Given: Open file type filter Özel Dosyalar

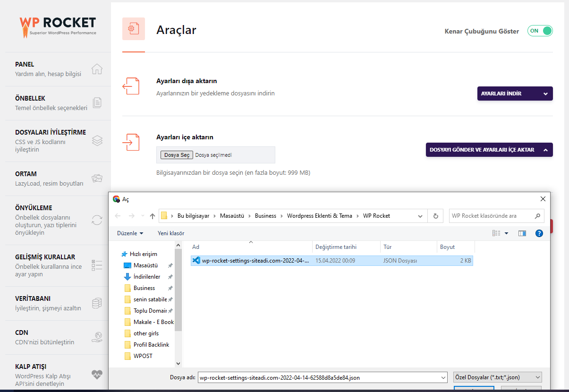Looking at the screenshot, I should coord(497,377).
